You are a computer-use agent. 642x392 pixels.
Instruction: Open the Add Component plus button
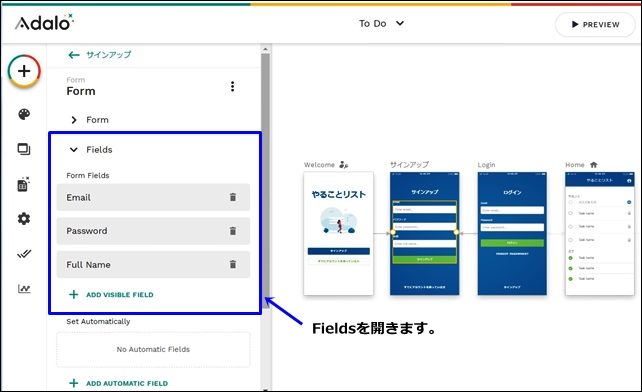pyautogui.click(x=24, y=71)
